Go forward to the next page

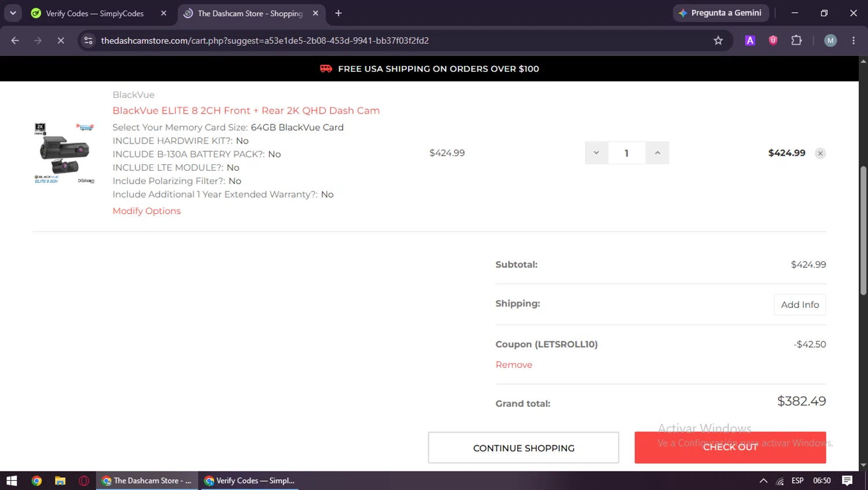38,40
